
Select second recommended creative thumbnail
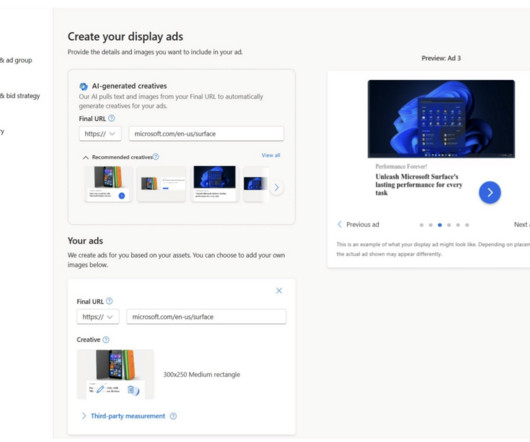(x=161, y=184)
